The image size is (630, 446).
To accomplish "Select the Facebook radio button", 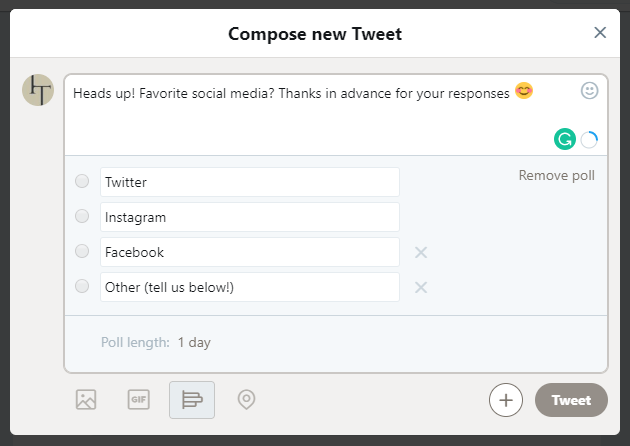I will coord(82,251).
